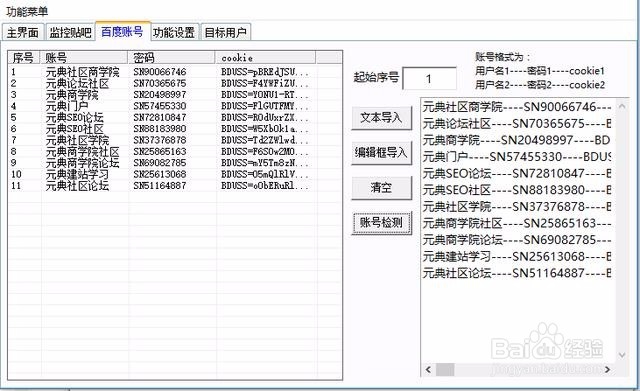Click password cell SN90066746 in table
Image resolution: width=640 pixels, height=391 pixels.
click(x=160, y=72)
